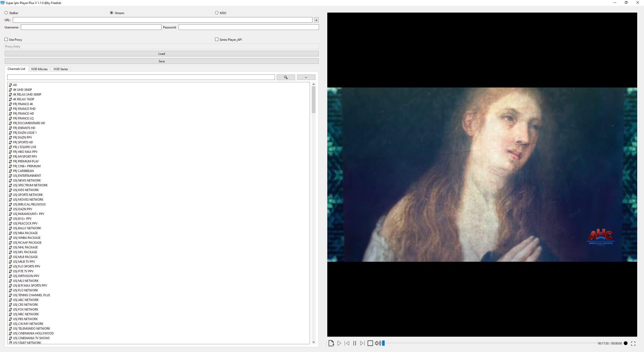The image size is (644, 352).
Task: Click the 4K RELAX UHD 3840P icon
Action: click(x=10, y=95)
